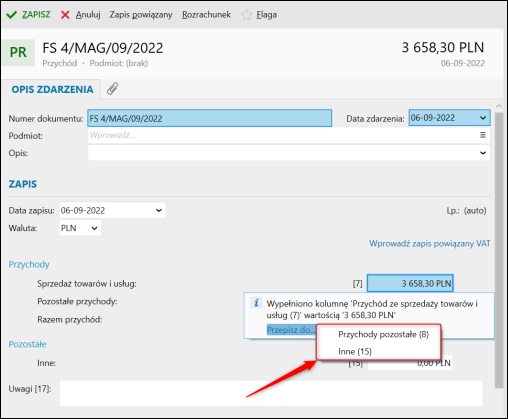Click the 06-09-2022 date in header
The image size is (508, 419).
point(463,63)
